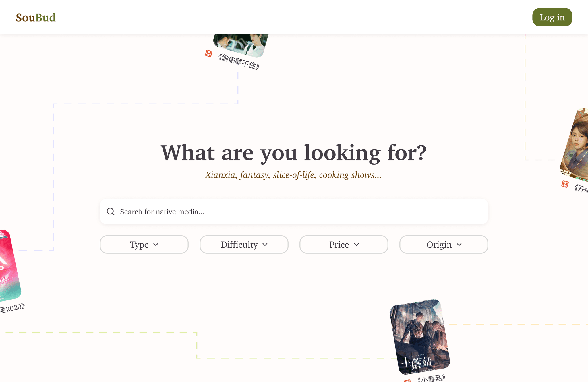
Task: Click film icon beside 《小蘑菇》 at bottom
Action: pos(407,381)
